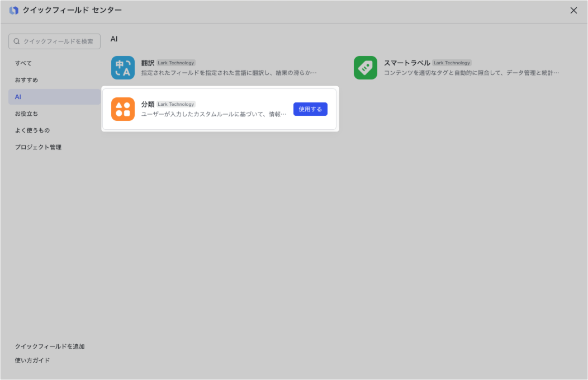Switch to the お役立ち category
Viewport: 588px width, 380px height.
tap(26, 114)
